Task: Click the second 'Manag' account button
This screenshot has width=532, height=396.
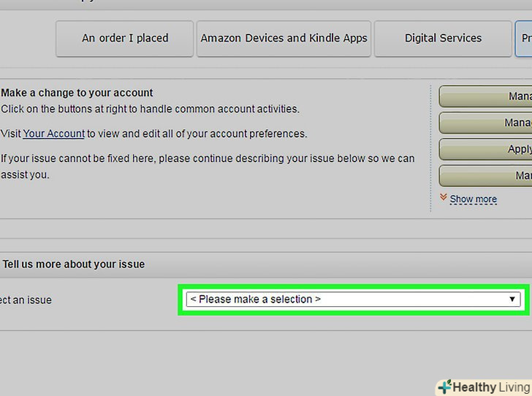Action: pos(487,123)
